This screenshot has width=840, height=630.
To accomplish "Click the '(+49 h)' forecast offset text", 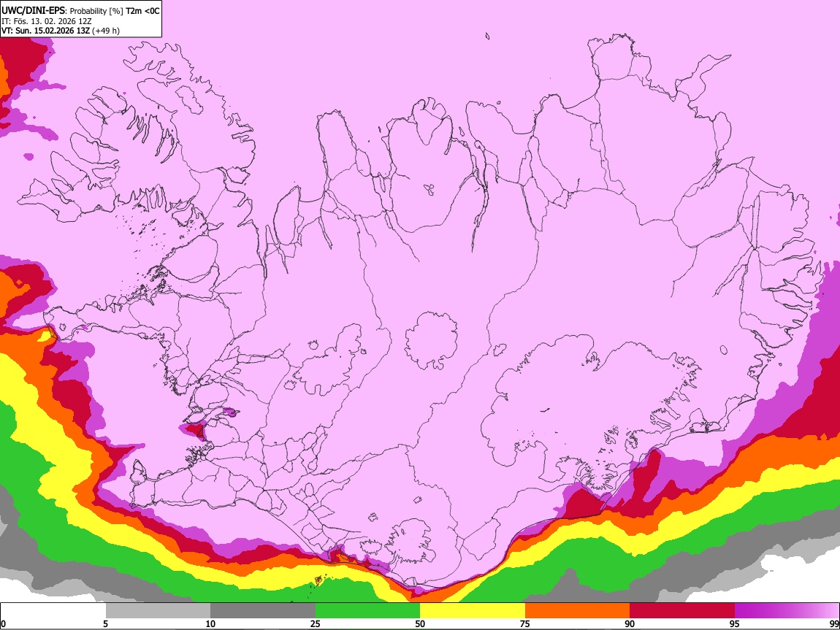I will [x=106, y=31].
